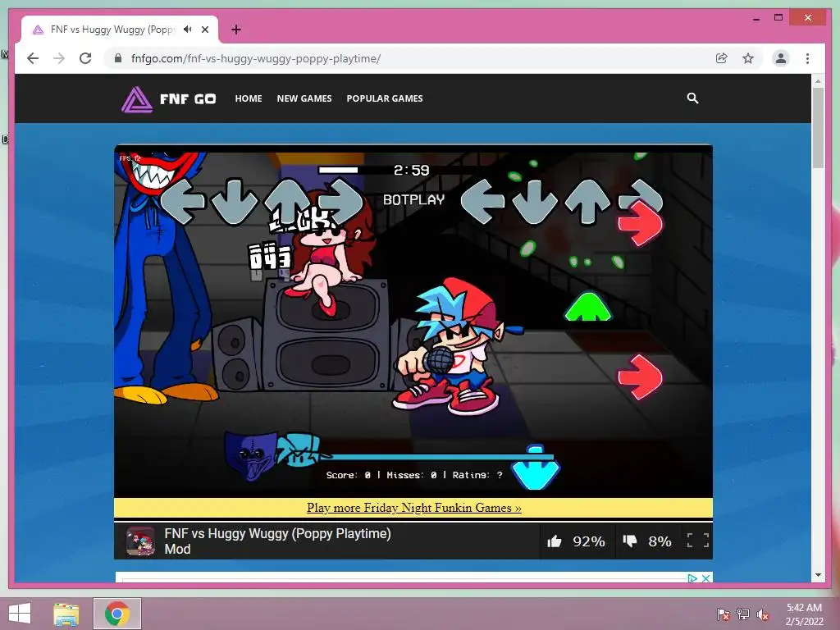Click the browser forward arrow
840x630 pixels.
click(59, 58)
